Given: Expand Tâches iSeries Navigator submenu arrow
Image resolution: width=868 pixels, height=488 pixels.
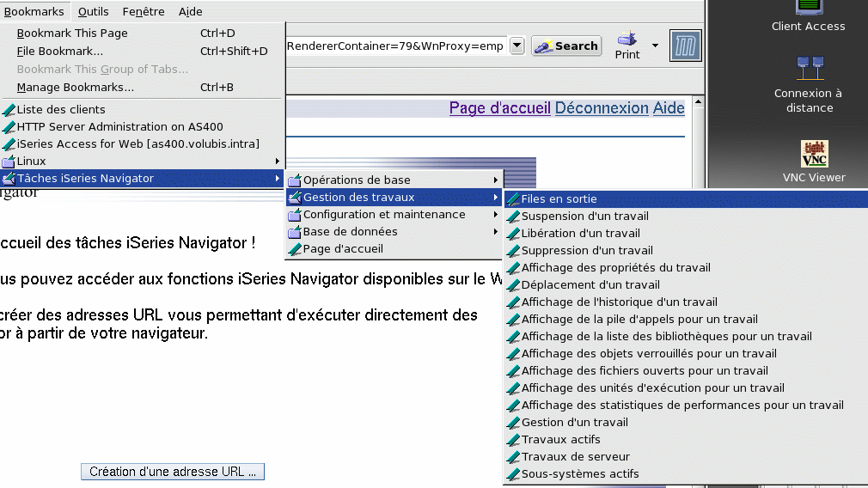Looking at the screenshot, I should coord(277,178).
